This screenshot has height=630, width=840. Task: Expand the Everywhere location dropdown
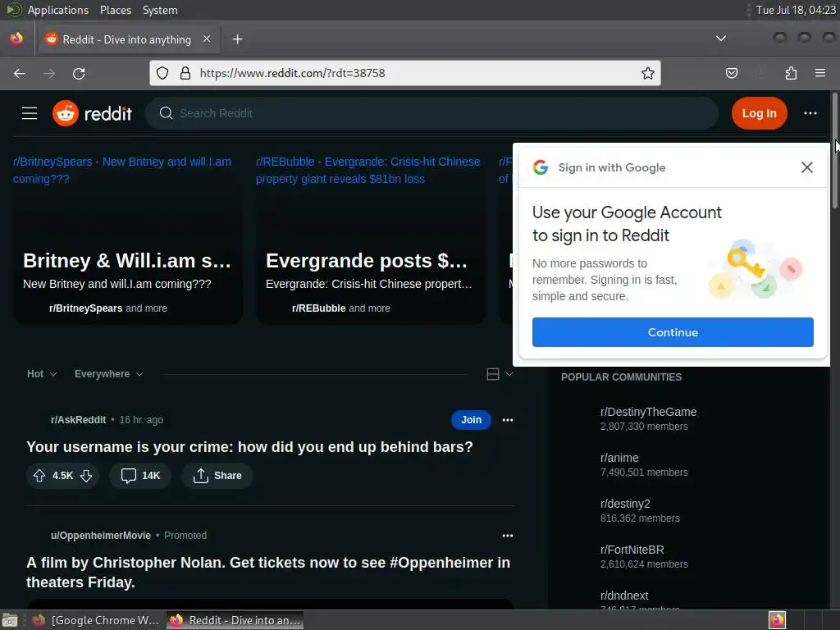[x=109, y=374]
